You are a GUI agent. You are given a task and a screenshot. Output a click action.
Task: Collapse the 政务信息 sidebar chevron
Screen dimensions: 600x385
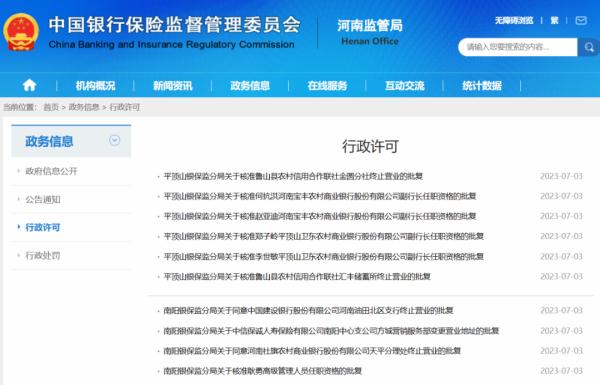(x=114, y=140)
